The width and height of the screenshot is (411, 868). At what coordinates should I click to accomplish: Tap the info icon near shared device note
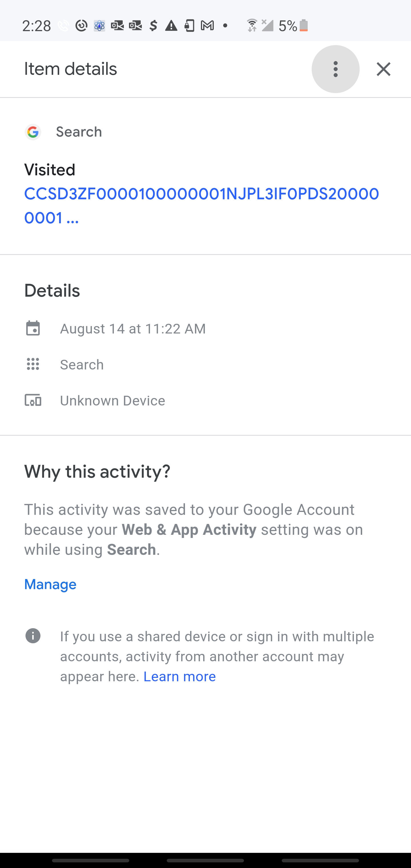tap(33, 636)
